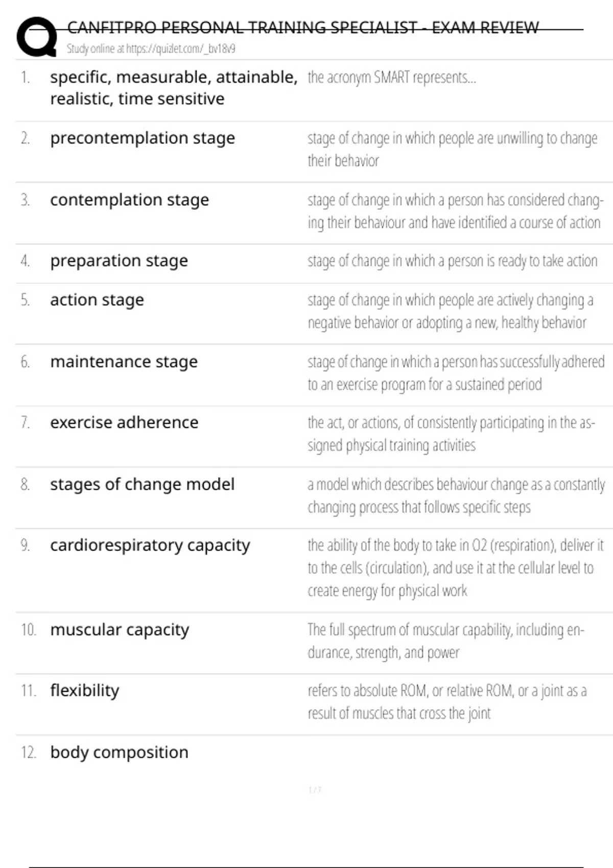Click the page number indicator 1/7
This screenshot has height=868, width=613.
(315, 790)
